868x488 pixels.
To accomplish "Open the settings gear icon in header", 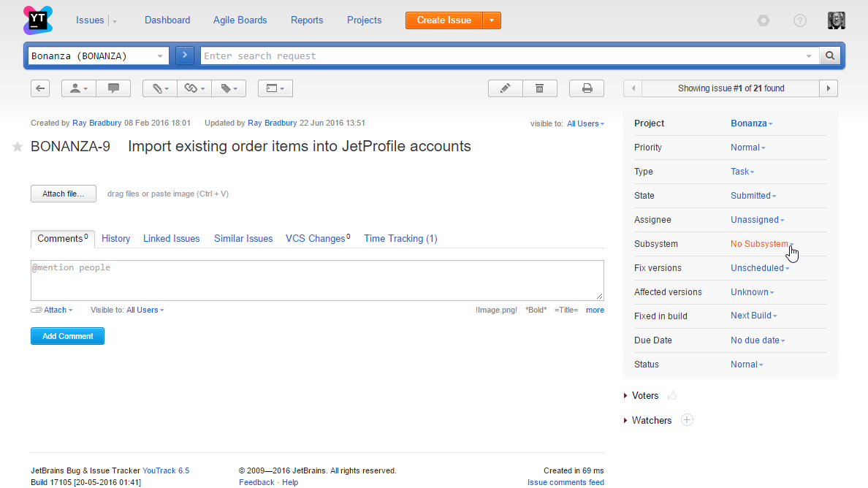I will [x=764, y=20].
